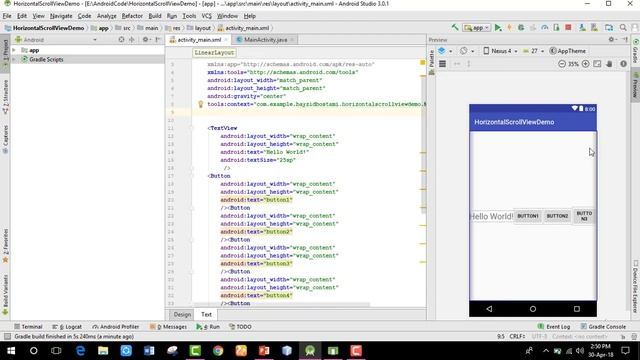Hide the Preview panel
This screenshot has width=640, height=360.
[625, 40]
